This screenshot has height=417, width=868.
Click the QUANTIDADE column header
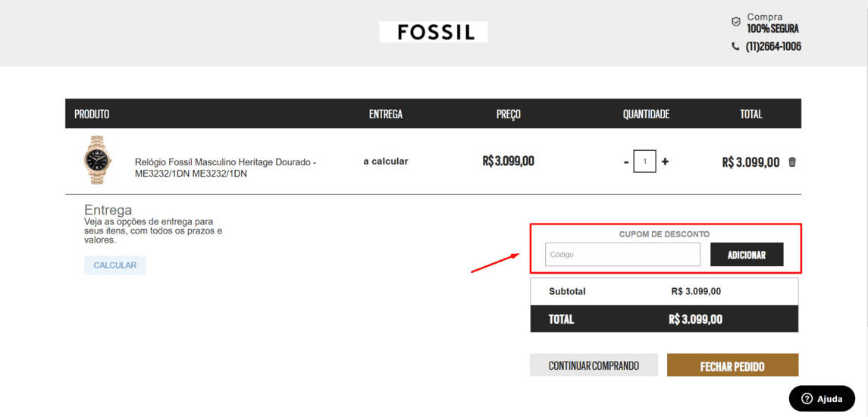[x=646, y=114]
